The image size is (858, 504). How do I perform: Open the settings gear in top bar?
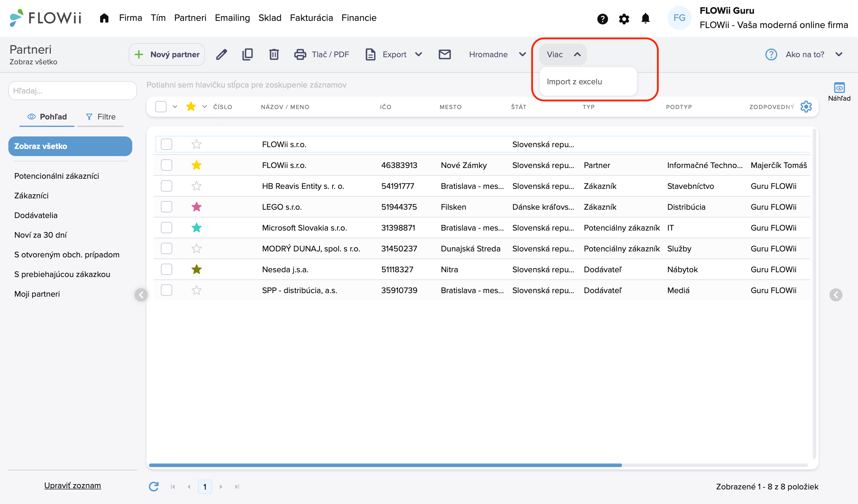point(624,19)
